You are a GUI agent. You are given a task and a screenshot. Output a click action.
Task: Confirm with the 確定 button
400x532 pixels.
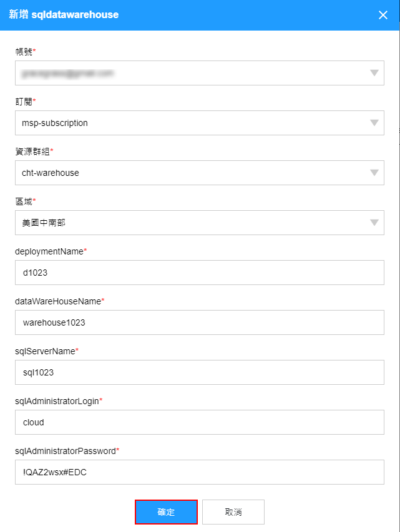pos(166,512)
